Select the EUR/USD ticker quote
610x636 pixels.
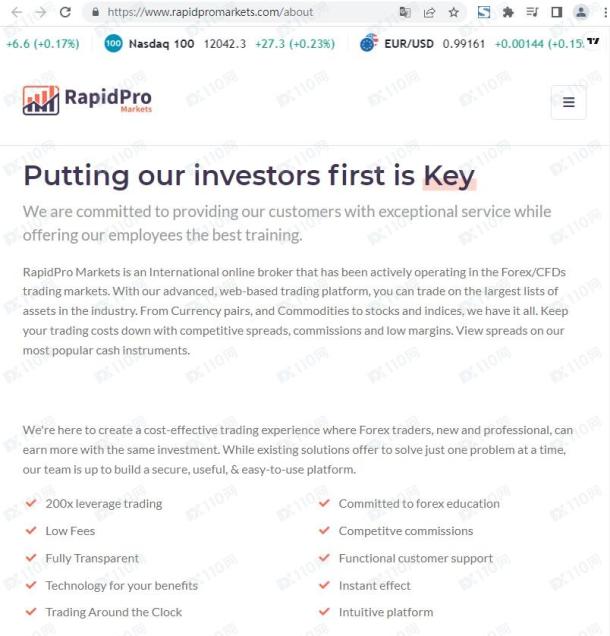tap(473, 43)
